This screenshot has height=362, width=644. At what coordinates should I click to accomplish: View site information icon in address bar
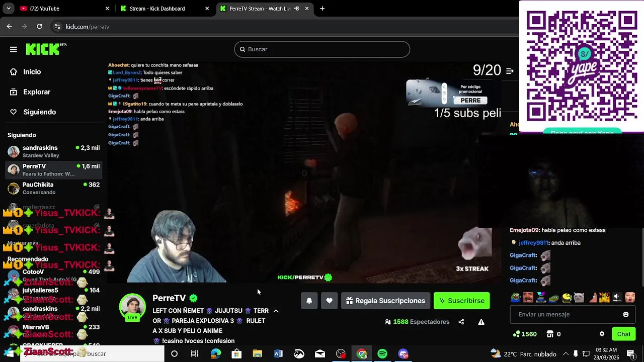coord(57,27)
